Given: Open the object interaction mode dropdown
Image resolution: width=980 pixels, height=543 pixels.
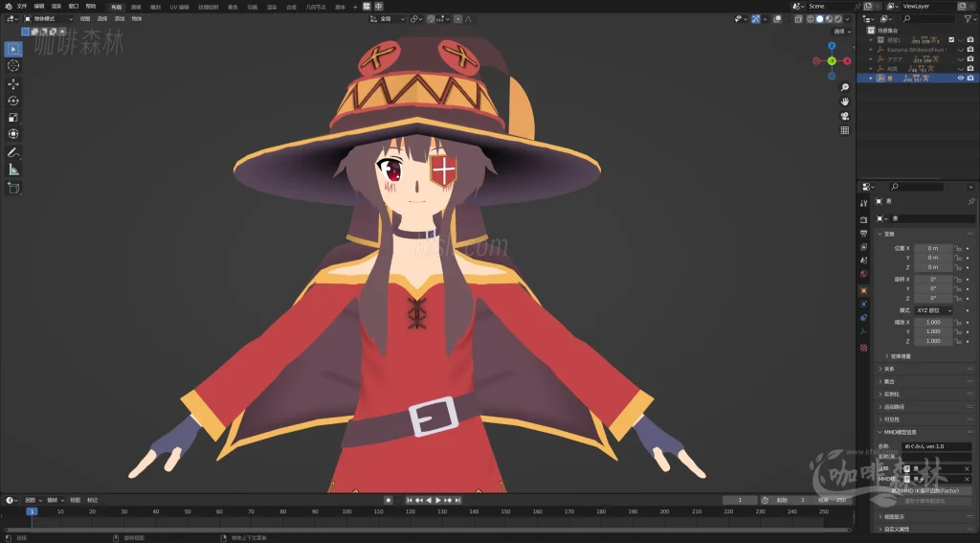Looking at the screenshot, I should coord(49,19).
